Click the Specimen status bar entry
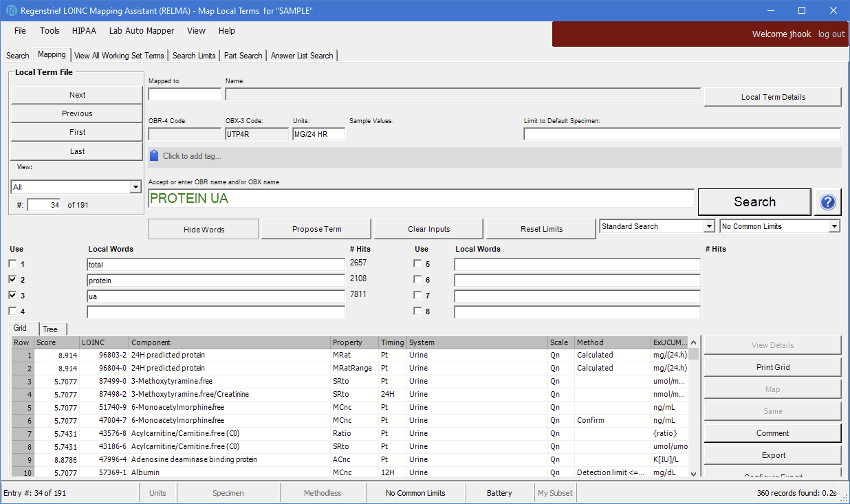 [x=228, y=493]
